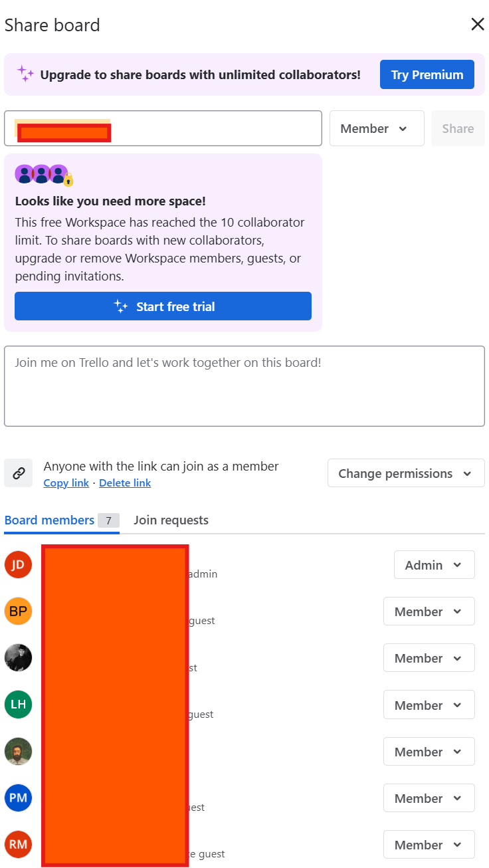Click the BP member avatar icon

(18, 611)
